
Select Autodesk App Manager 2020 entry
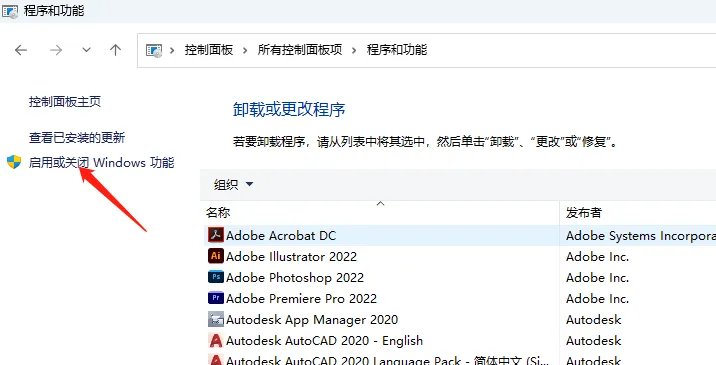point(312,320)
